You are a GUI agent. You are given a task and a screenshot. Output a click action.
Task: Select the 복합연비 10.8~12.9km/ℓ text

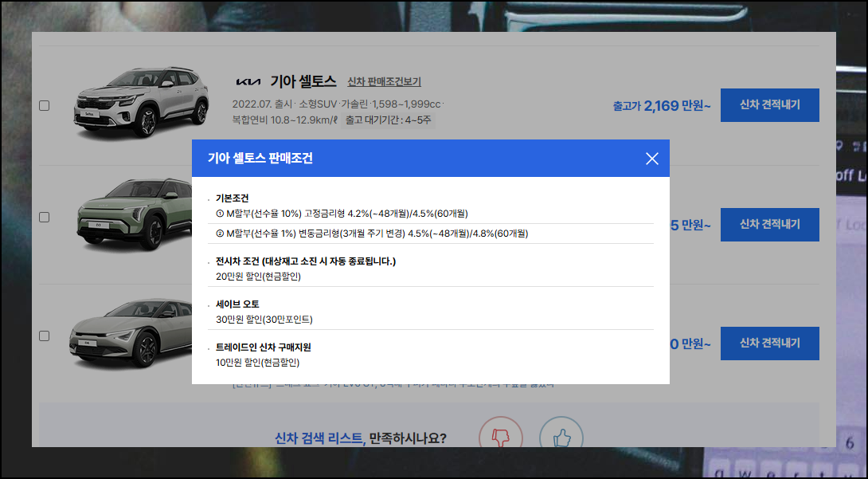click(284, 120)
